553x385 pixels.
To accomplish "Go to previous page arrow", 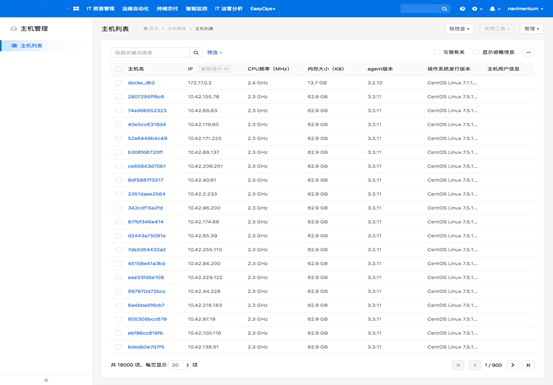I will (475, 365).
